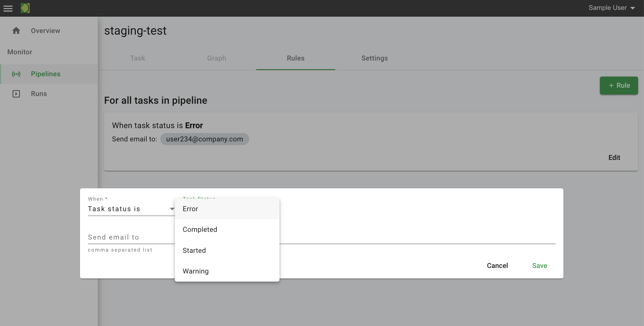Click the Runs play icon
Screen dimensions: 644x326
(16, 94)
